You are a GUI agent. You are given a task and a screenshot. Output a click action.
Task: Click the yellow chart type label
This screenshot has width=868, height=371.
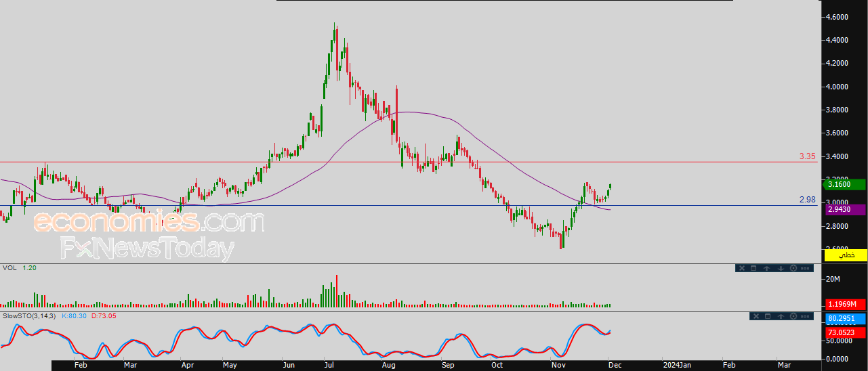tap(845, 255)
